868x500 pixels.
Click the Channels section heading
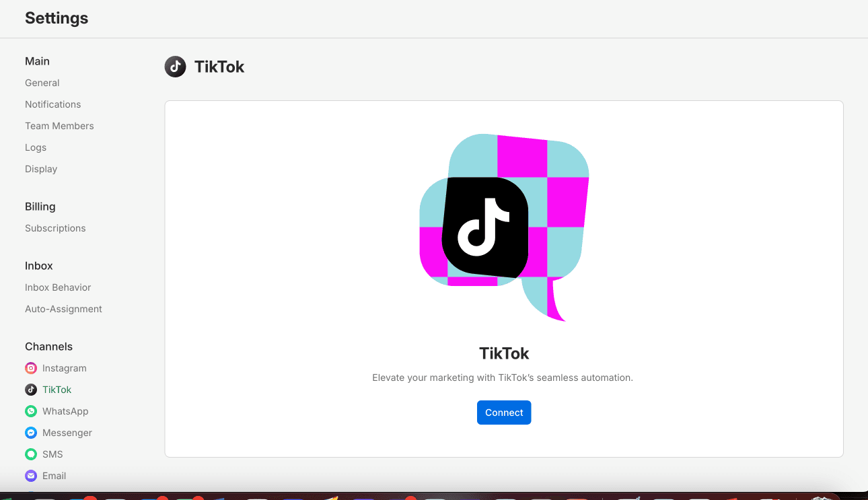48,347
